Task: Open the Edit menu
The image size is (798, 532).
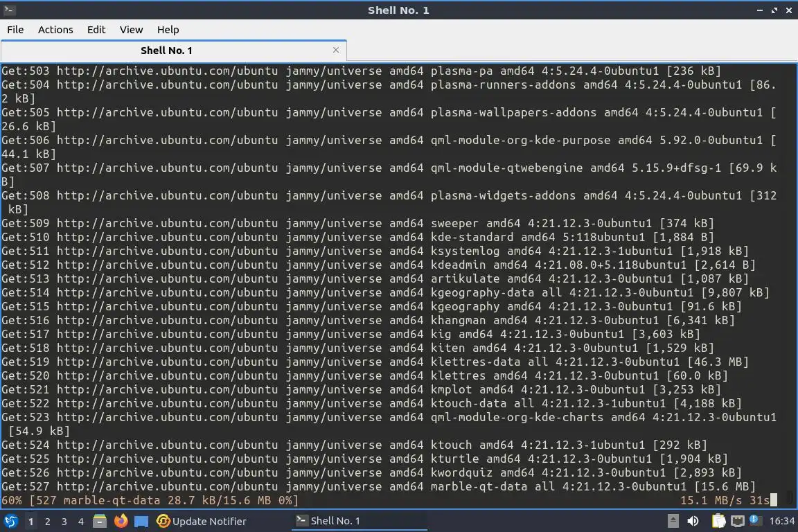Action: [96, 30]
